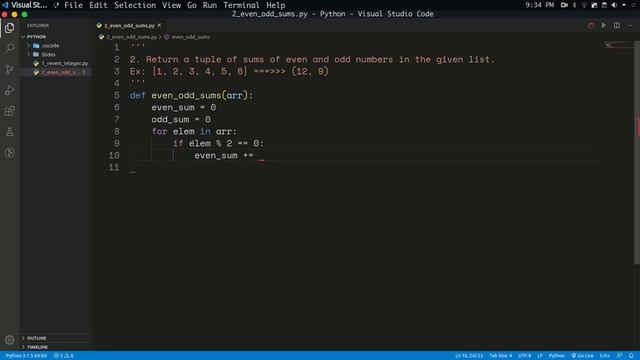The width and height of the screenshot is (640, 360).
Task: Click the LF end-of-line indicator
Action: click(540, 356)
